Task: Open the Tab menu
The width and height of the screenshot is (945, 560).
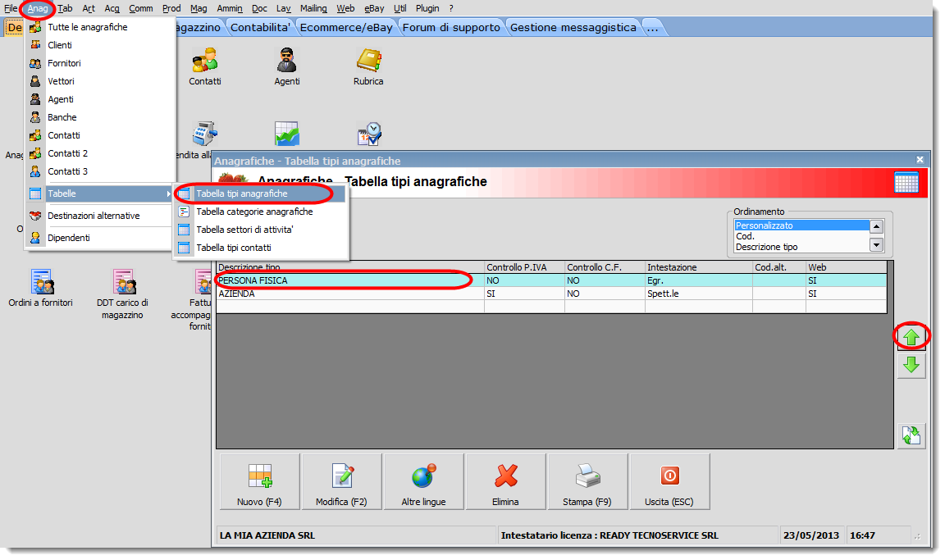Action: click(65, 8)
